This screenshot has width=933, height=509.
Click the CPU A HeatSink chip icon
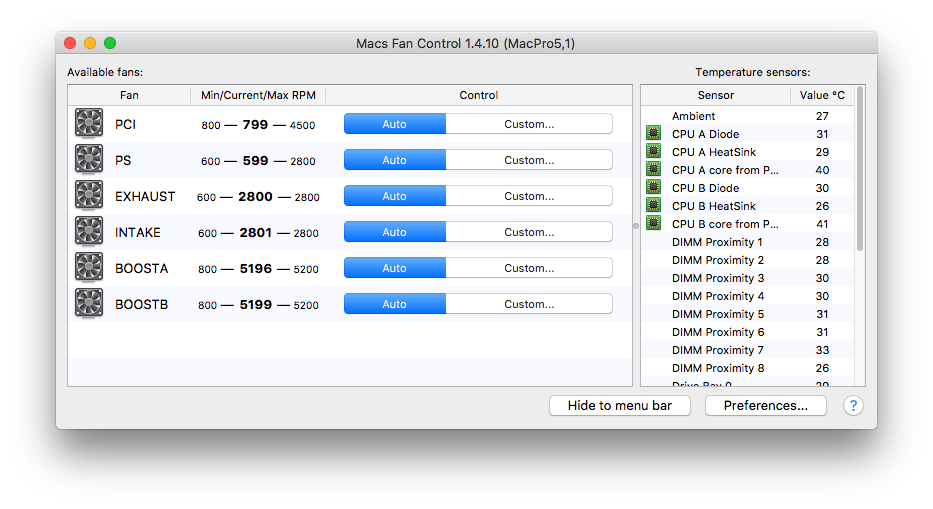[x=653, y=151]
